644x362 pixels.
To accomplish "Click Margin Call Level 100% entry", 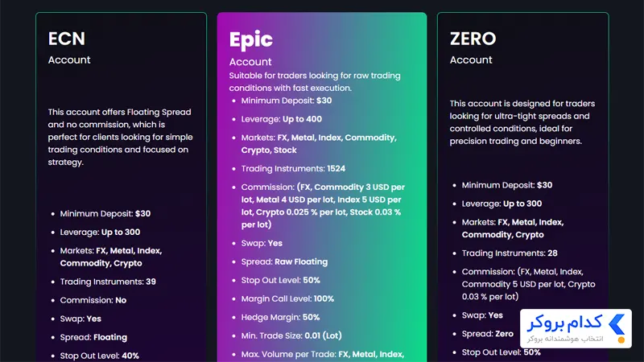I will tap(287, 298).
